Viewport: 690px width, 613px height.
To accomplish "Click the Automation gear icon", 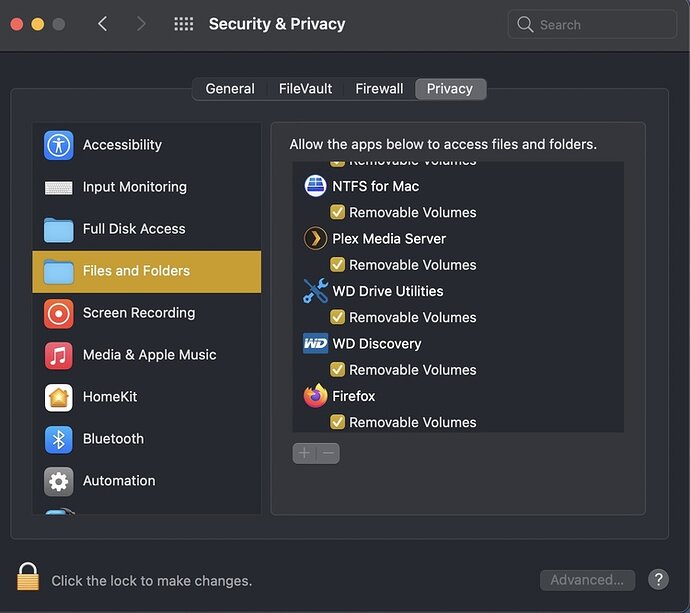I will (x=59, y=481).
